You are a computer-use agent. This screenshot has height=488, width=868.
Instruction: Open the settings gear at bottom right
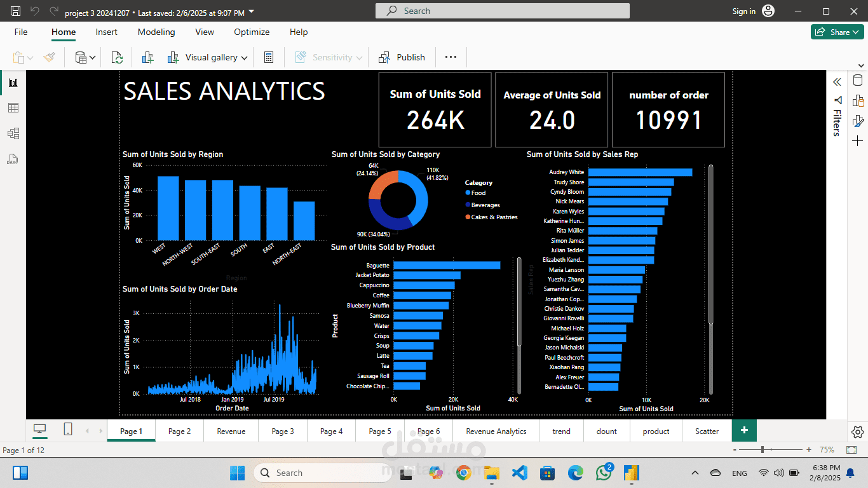(x=857, y=432)
